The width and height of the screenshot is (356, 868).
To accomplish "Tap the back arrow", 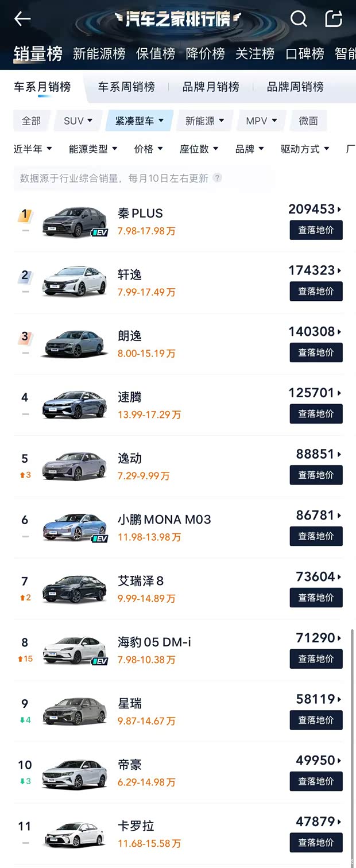I will pos(22,19).
